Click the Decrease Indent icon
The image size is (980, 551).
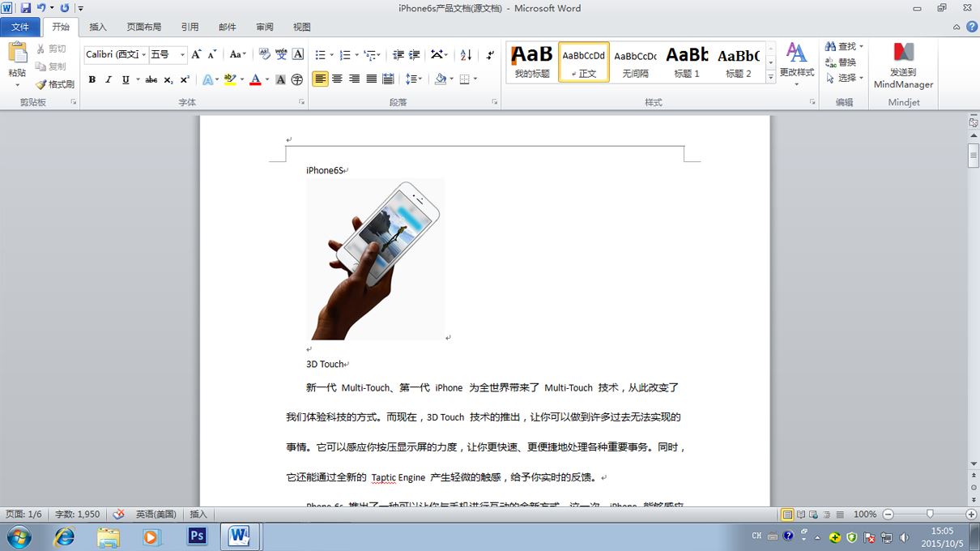coord(398,54)
